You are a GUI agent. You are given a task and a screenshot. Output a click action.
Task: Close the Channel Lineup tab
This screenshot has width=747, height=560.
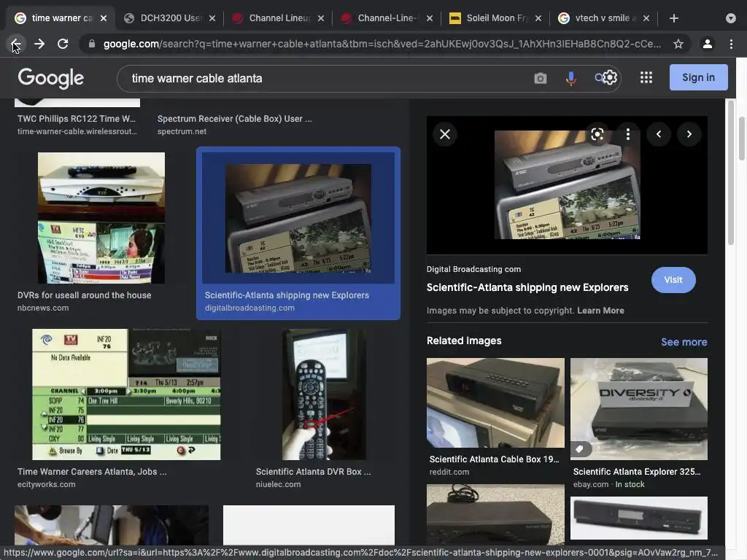click(321, 18)
